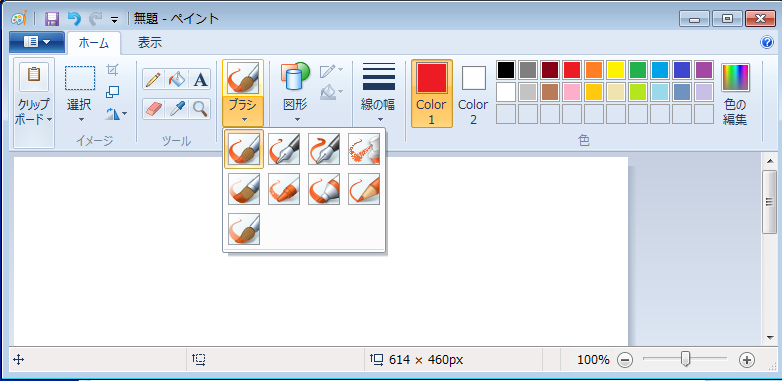782x381 pixels.
Task: Click the Paint application icon in title bar
Action: click(18, 19)
